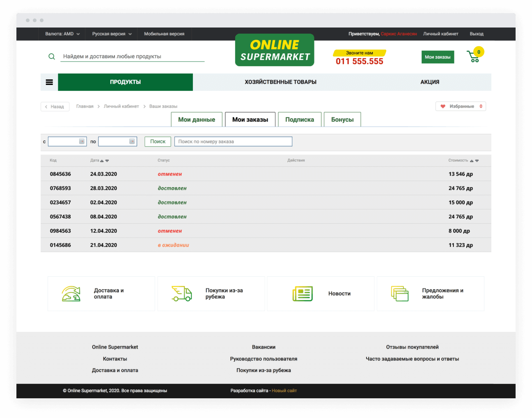This screenshot has width=532, height=418.
Task: Select order code 0984563
Action: pos(60,231)
